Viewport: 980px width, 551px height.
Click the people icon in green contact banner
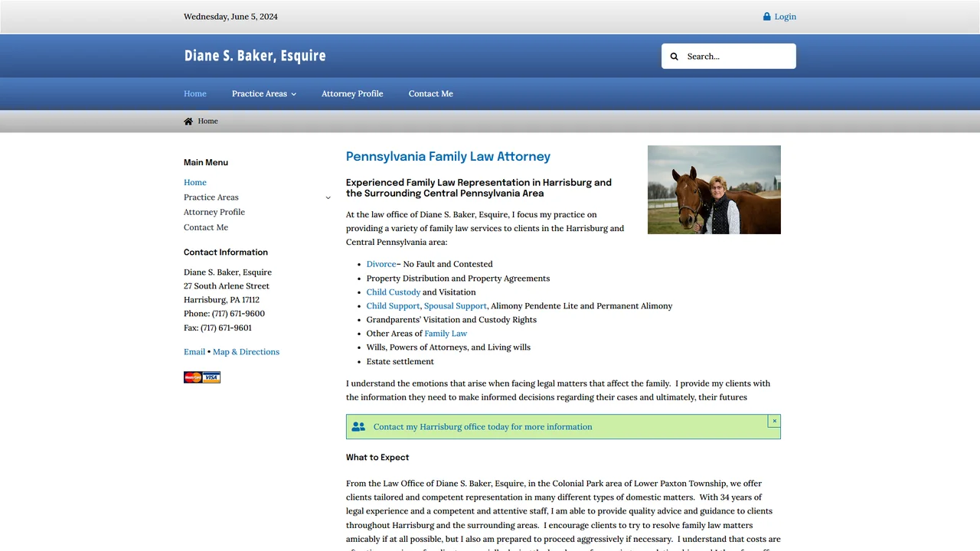click(358, 427)
